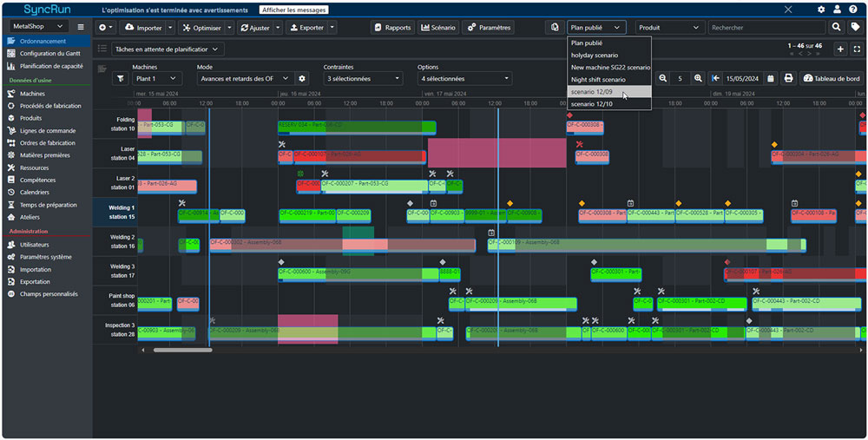Click the machine filter funnel icon
The width and height of the screenshot is (868, 440).
click(x=120, y=79)
